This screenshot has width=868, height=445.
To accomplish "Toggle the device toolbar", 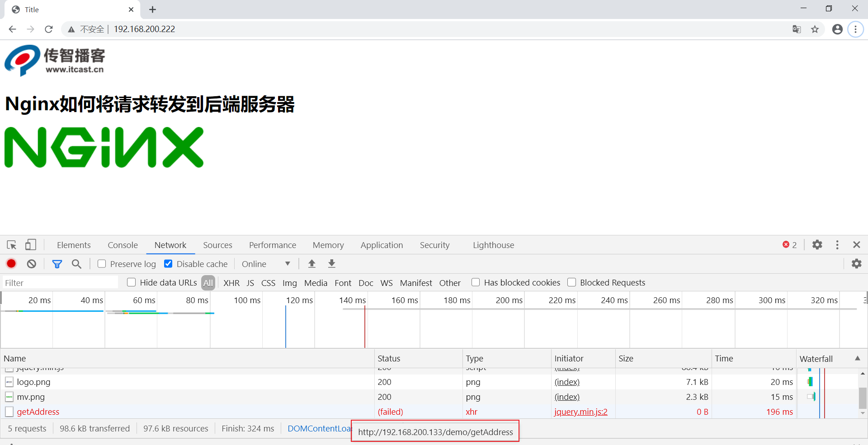I will pos(30,245).
